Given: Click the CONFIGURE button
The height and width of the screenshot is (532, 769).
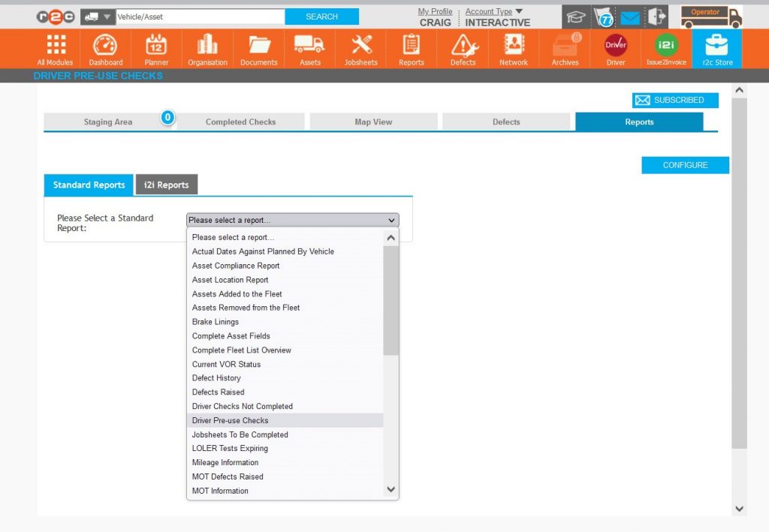Looking at the screenshot, I should click(x=684, y=165).
